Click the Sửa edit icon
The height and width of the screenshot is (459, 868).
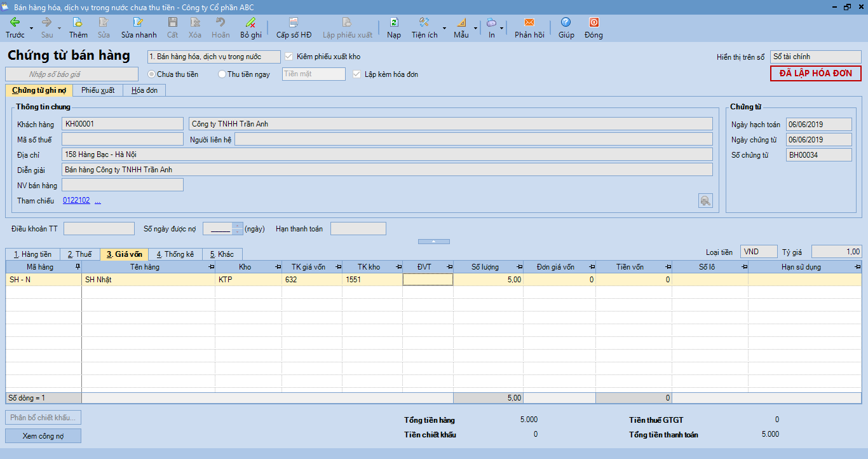tap(104, 28)
